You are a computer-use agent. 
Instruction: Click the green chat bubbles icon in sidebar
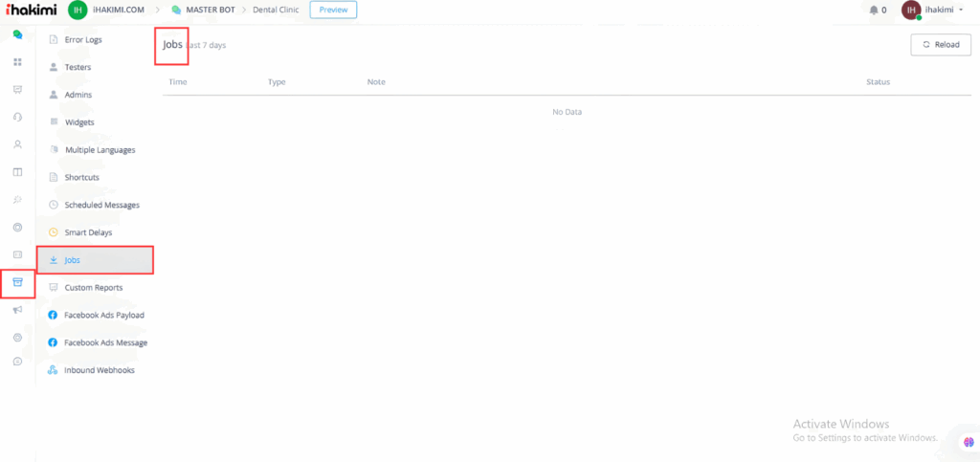pyautogui.click(x=17, y=34)
